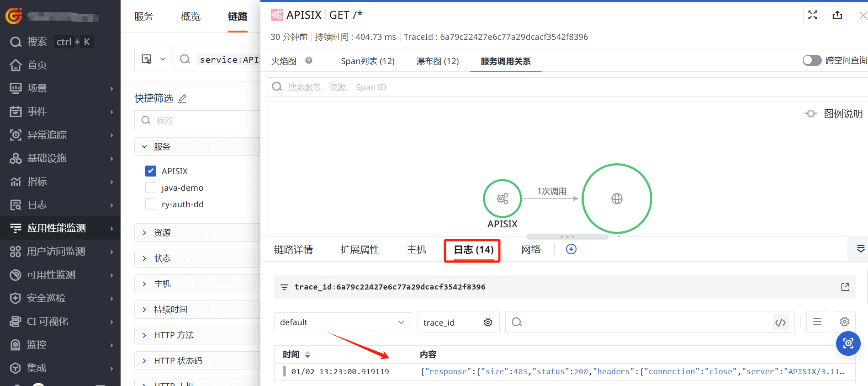Open the 网络 tab
The image size is (868, 386).
tap(531, 250)
